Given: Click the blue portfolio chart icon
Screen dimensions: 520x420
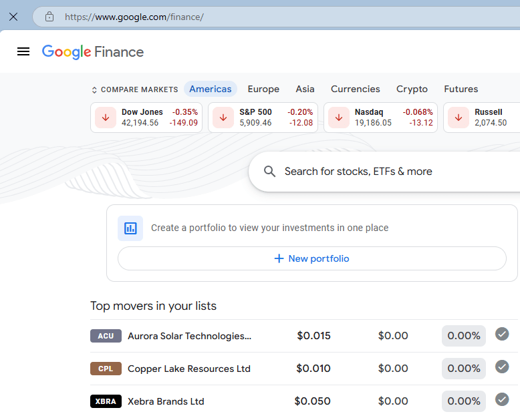Looking at the screenshot, I should point(130,228).
